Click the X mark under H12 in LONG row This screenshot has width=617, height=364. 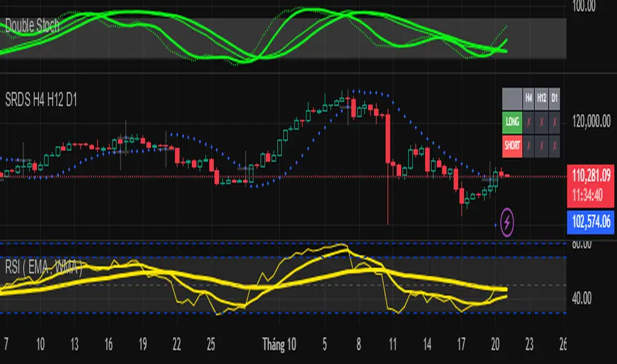point(542,122)
